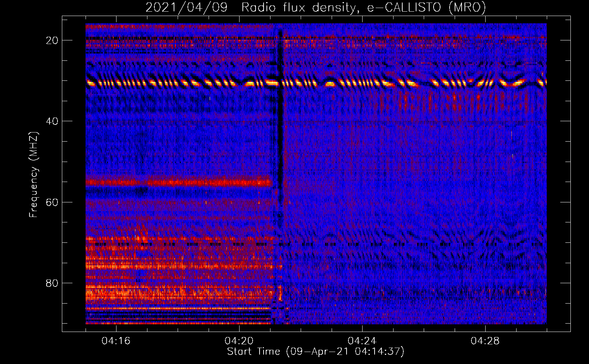Select the 04:28 time tick label
Viewport: 589px width, 364px height.
click(485, 341)
